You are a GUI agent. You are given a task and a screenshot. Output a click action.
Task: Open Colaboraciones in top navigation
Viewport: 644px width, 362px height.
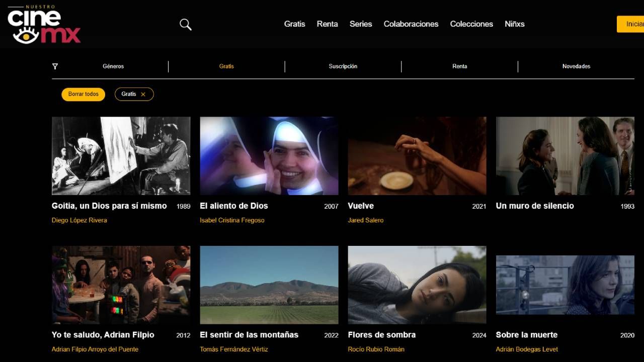pyautogui.click(x=411, y=24)
